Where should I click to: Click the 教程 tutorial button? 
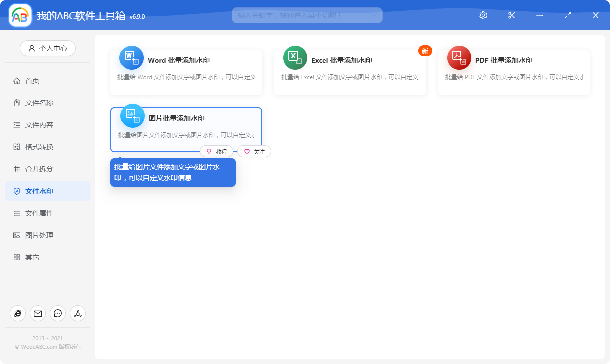coord(216,152)
